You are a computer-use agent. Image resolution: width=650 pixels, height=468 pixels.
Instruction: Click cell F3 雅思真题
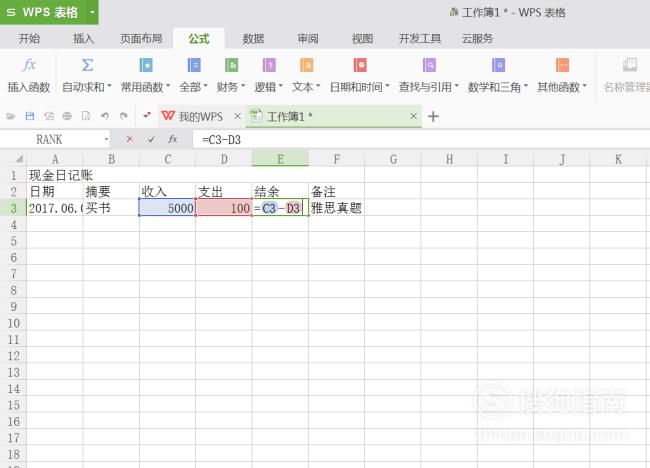[337, 208]
